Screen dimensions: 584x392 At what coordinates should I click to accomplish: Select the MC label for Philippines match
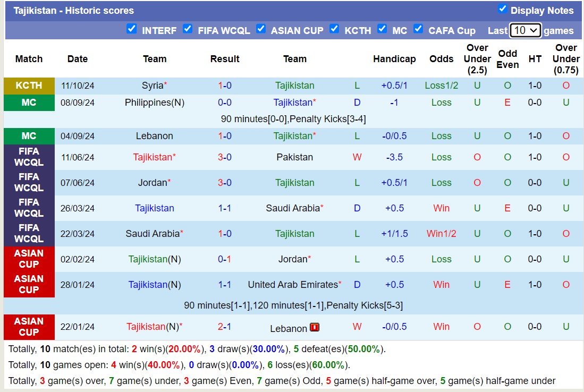tap(29, 103)
